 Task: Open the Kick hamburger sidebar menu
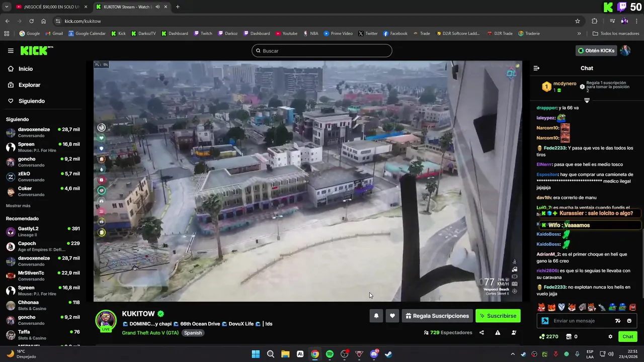tap(11, 51)
